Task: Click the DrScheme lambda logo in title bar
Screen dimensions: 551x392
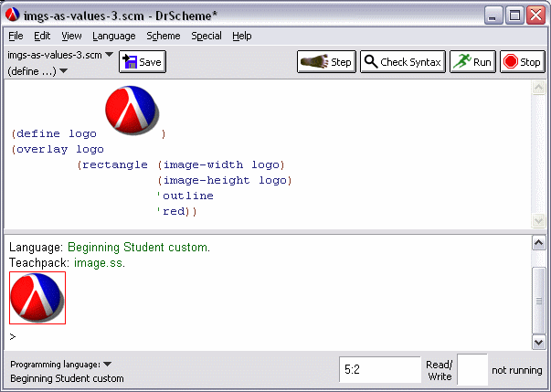Action: point(12,15)
